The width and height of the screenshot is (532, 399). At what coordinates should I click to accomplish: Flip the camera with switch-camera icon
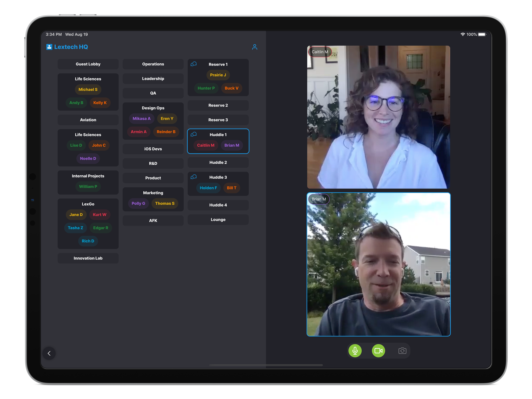[x=402, y=351]
